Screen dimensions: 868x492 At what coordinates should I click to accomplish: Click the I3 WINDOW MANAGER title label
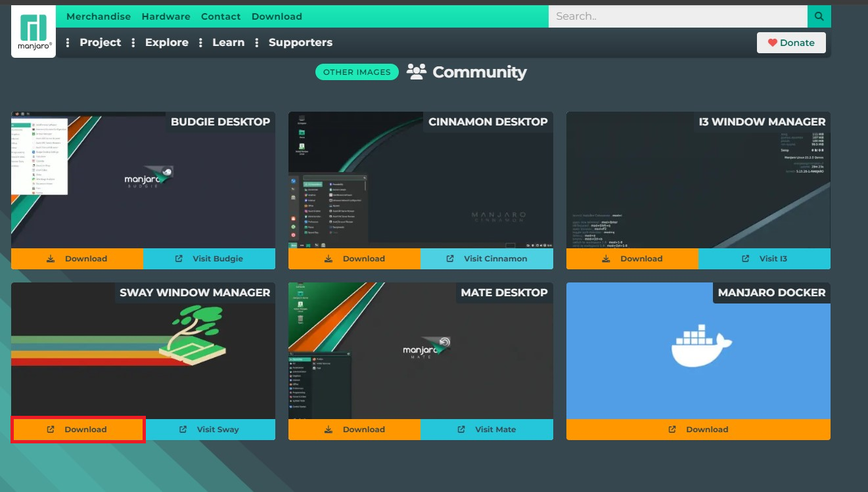[x=762, y=122]
